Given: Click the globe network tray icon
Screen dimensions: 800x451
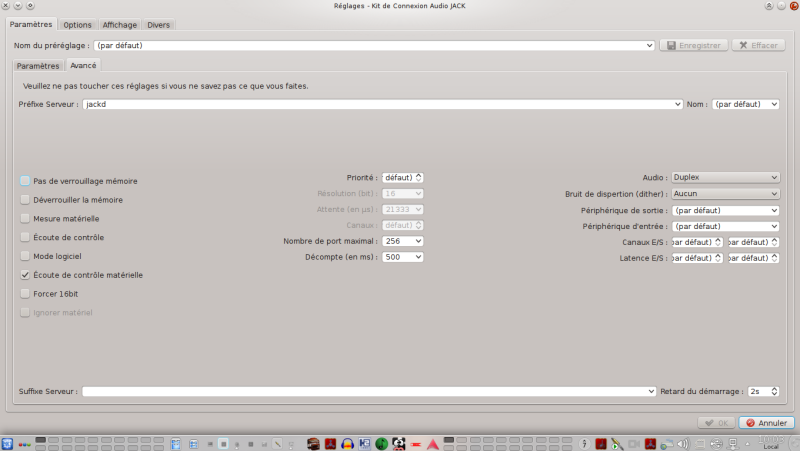Looking at the screenshot, I should pyautogui.click(x=667, y=444).
